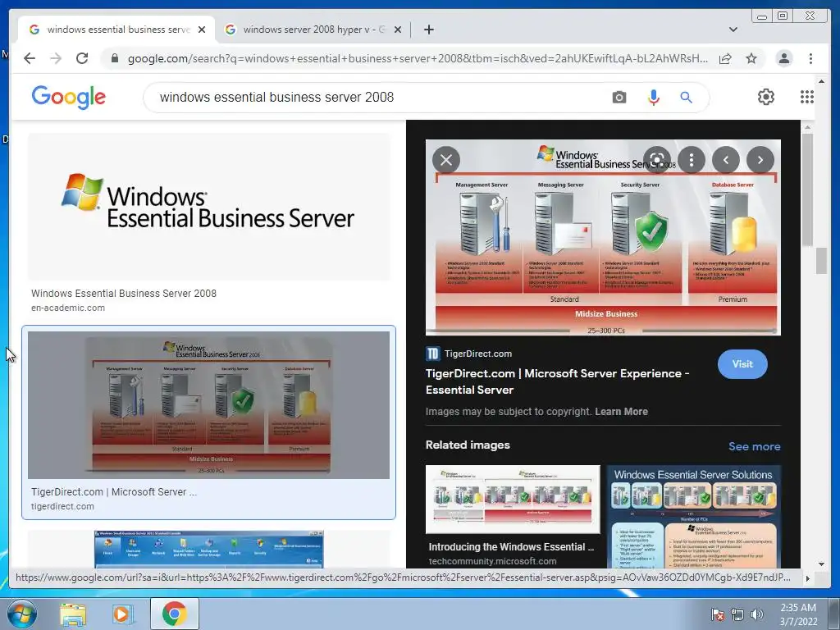This screenshot has height=630, width=840.
Task: Open preview panel more options menu
Action: [x=692, y=160]
